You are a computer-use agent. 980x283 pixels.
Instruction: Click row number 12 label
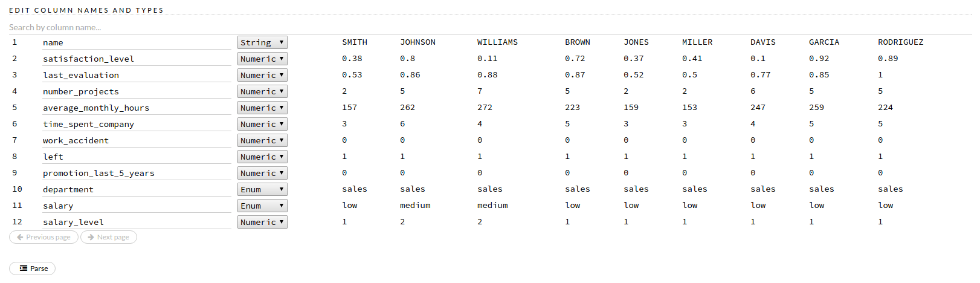(17, 222)
